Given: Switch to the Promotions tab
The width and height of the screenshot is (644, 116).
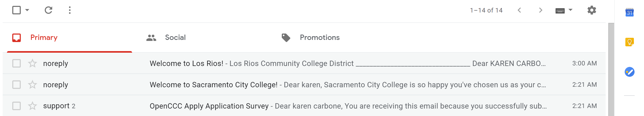Looking at the screenshot, I should pos(319,38).
